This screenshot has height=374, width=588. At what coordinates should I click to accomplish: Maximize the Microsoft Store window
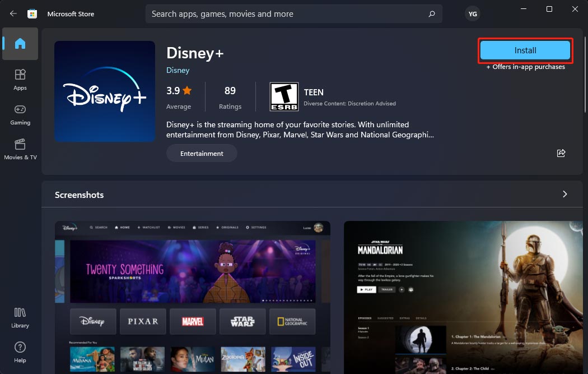pyautogui.click(x=549, y=8)
